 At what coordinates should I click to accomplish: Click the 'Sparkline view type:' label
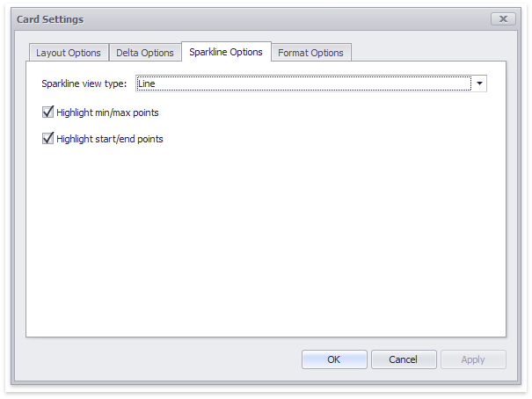(84, 84)
